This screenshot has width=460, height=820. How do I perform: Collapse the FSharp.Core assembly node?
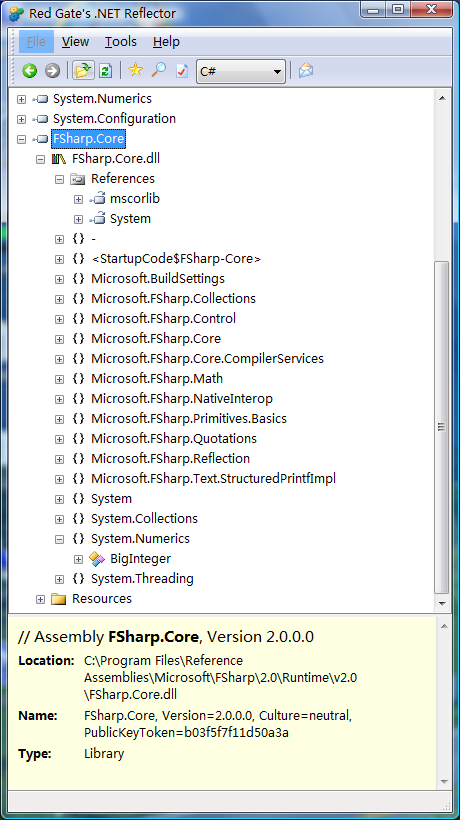(21, 139)
